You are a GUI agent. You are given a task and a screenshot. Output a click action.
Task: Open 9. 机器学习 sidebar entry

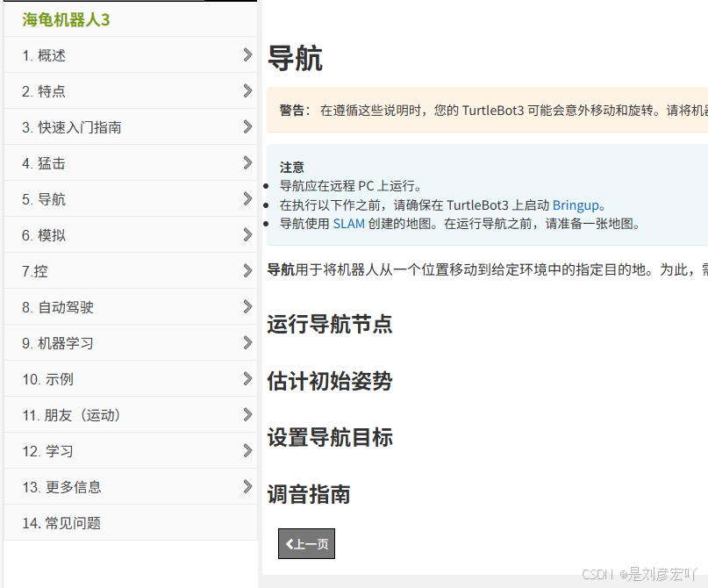131,343
